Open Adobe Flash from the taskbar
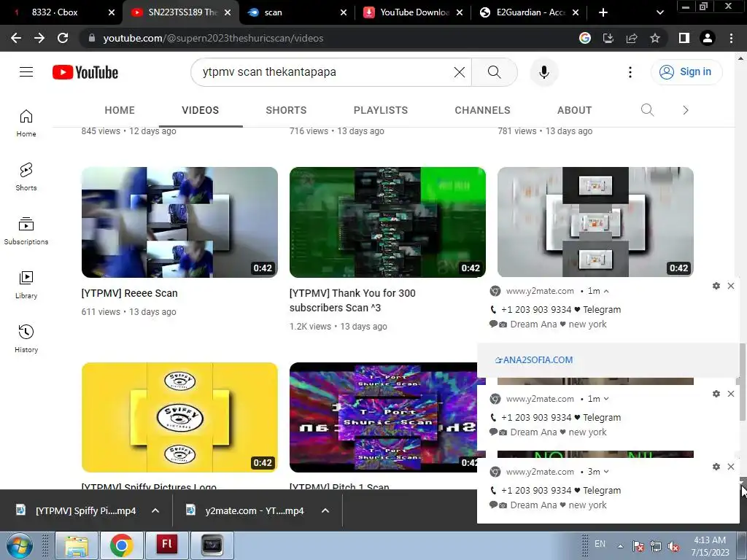747x560 pixels. (x=167, y=545)
